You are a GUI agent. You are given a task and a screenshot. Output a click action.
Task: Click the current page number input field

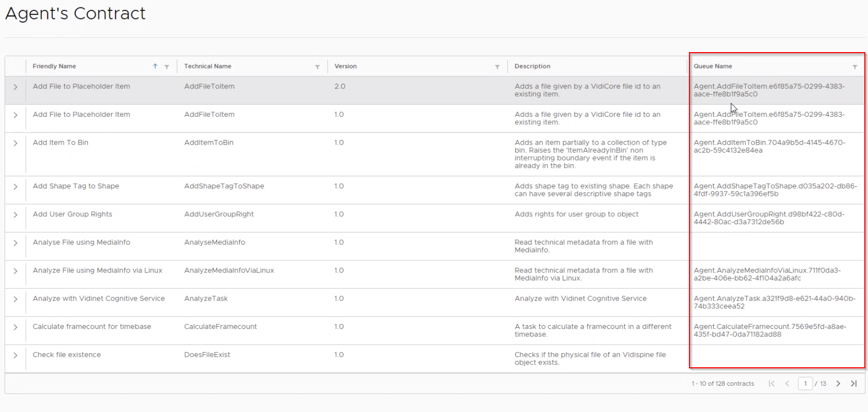tap(805, 384)
